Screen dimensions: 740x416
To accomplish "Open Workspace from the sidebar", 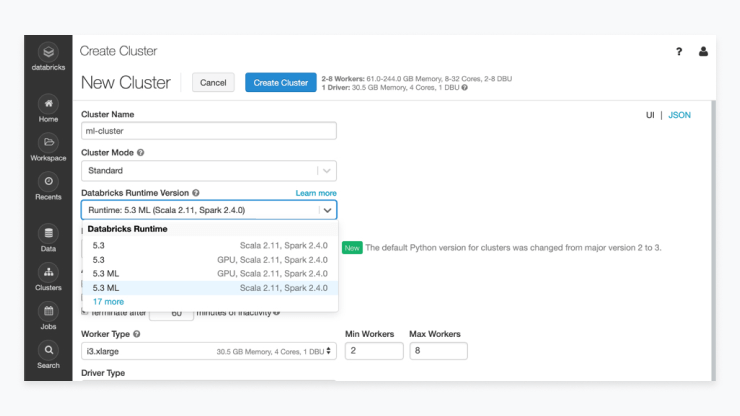I will click(x=48, y=148).
